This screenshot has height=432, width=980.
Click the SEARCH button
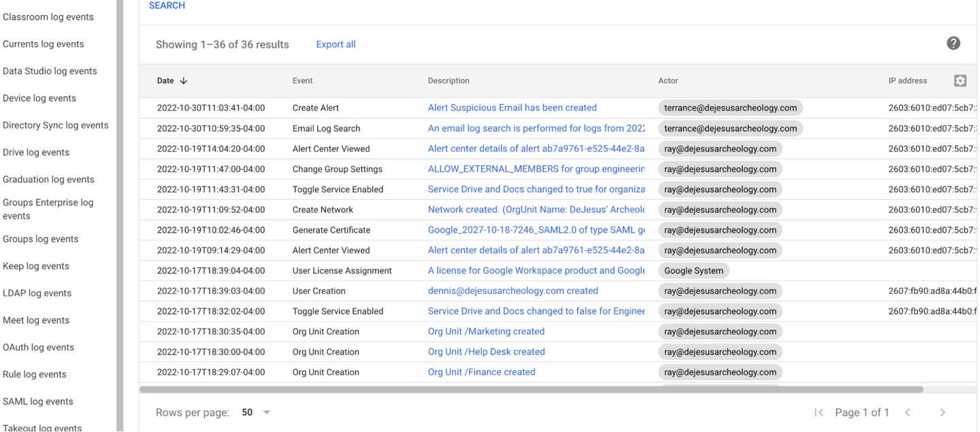tap(167, 5)
